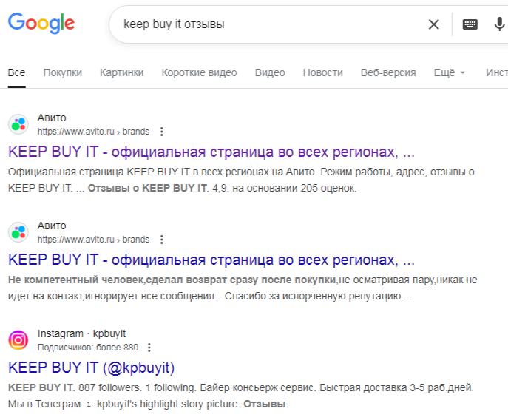Open second Avito KEEP BUY IT link
Image resolution: width=508 pixels, height=420 pixels.
click(x=211, y=260)
